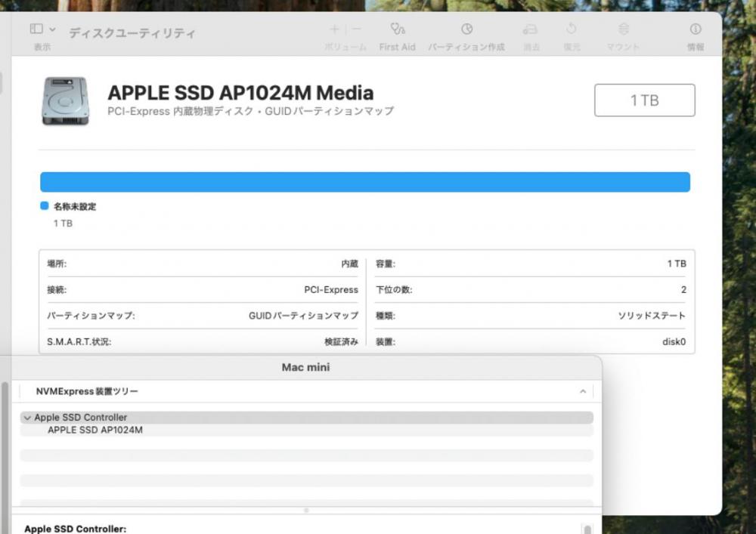
Task: Click the remove volume minus icon
Action: click(356, 29)
